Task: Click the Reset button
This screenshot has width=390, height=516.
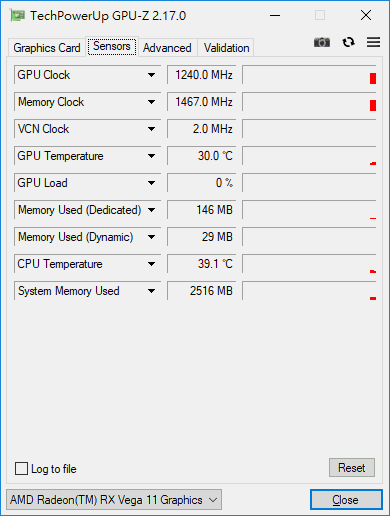Action: [352, 468]
